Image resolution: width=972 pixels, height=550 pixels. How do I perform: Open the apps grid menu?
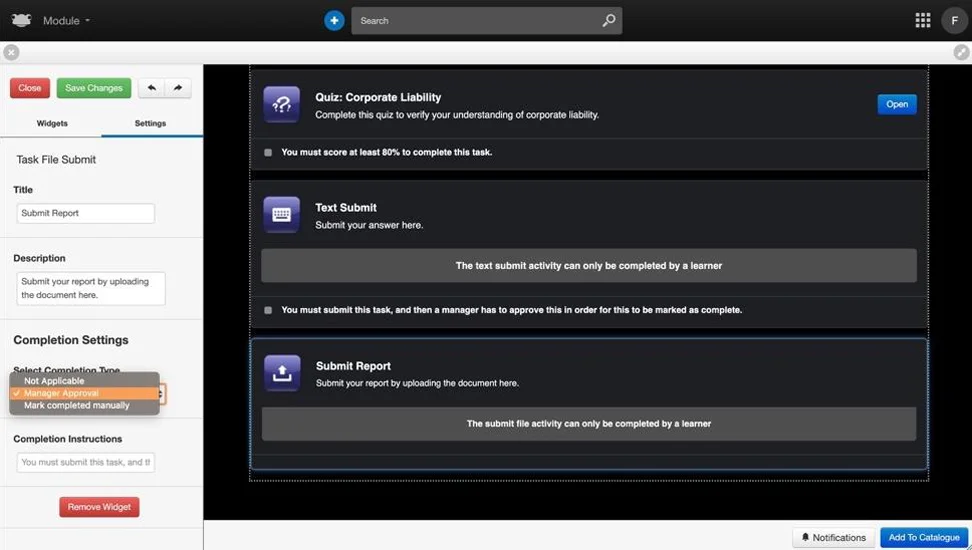pos(922,20)
